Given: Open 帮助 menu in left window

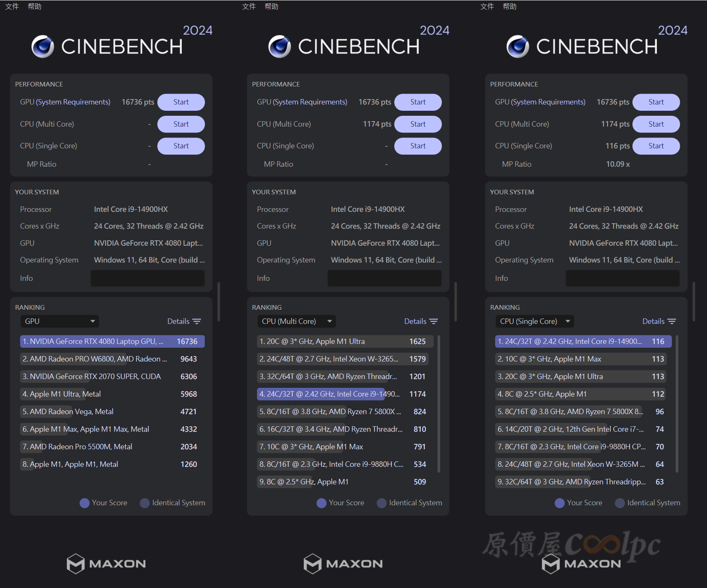Looking at the screenshot, I should (35, 6).
